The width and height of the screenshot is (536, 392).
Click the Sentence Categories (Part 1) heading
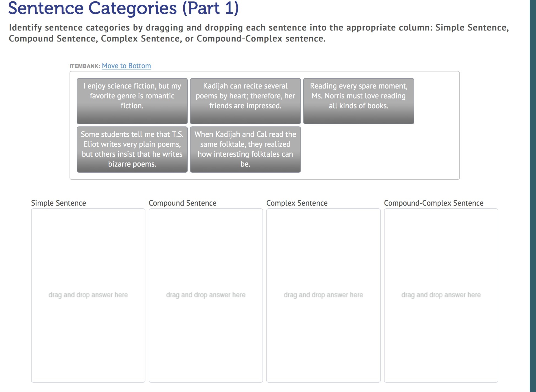(x=123, y=8)
